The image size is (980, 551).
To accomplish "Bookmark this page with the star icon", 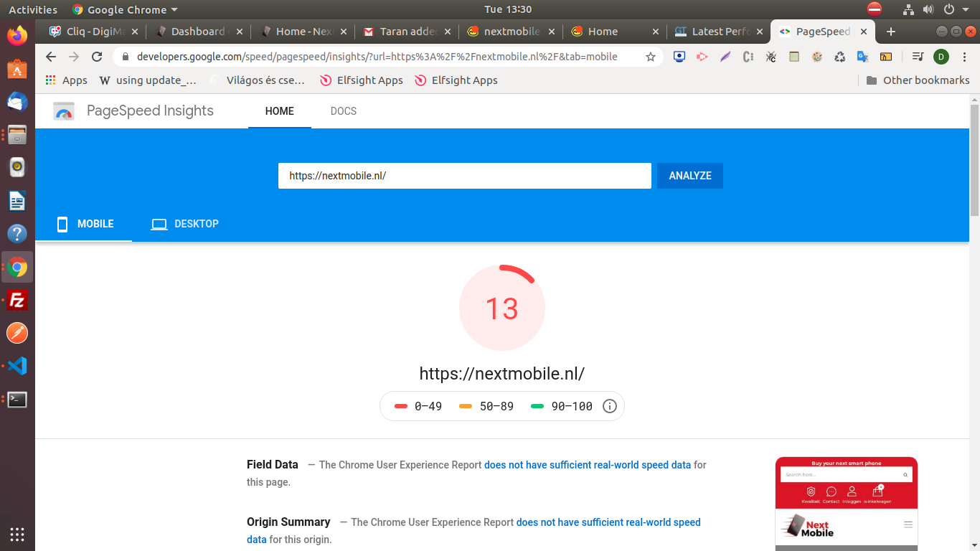I will (x=651, y=57).
